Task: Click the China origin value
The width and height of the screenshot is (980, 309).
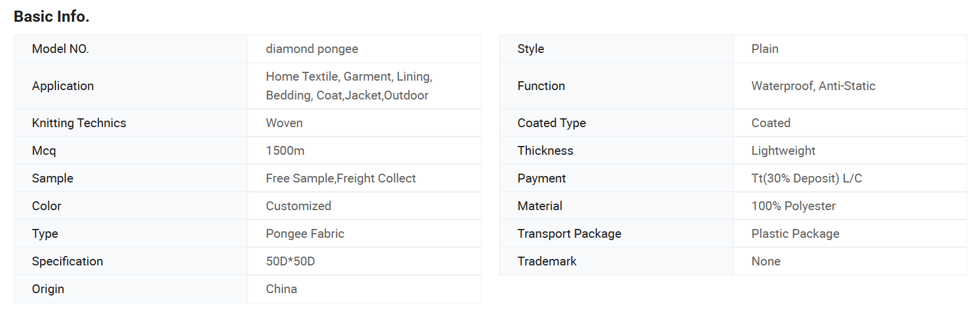Action: 281,289
